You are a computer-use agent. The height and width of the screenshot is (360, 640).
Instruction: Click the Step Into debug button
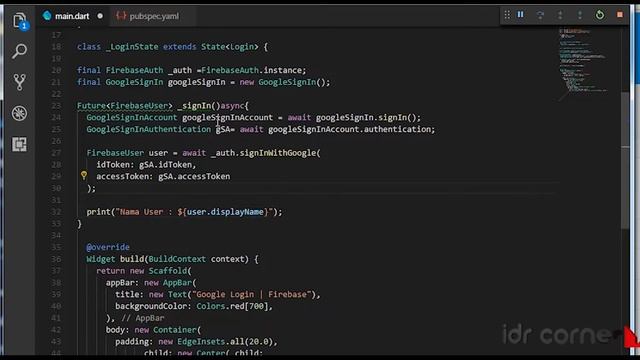point(560,15)
